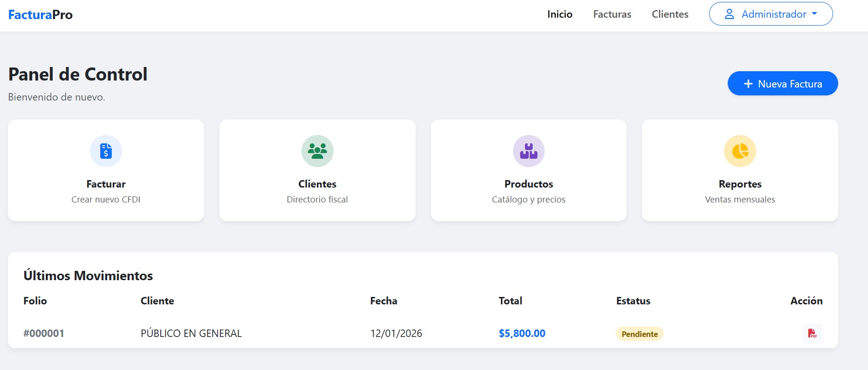Click the Cliente column header
868x370 pixels.
coord(157,301)
